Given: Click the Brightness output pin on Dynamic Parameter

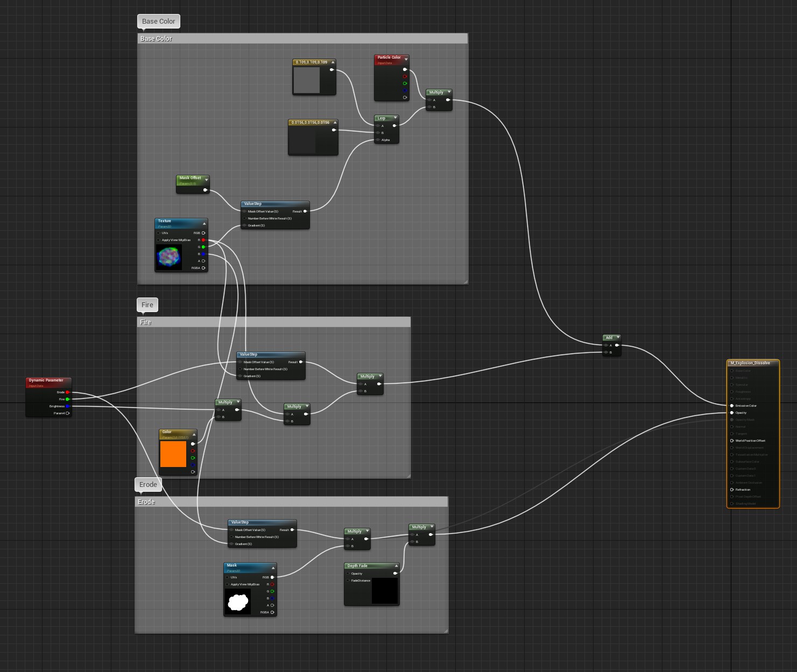Looking at the screenshot, I should pyautogui.click(x=68, y=406).
